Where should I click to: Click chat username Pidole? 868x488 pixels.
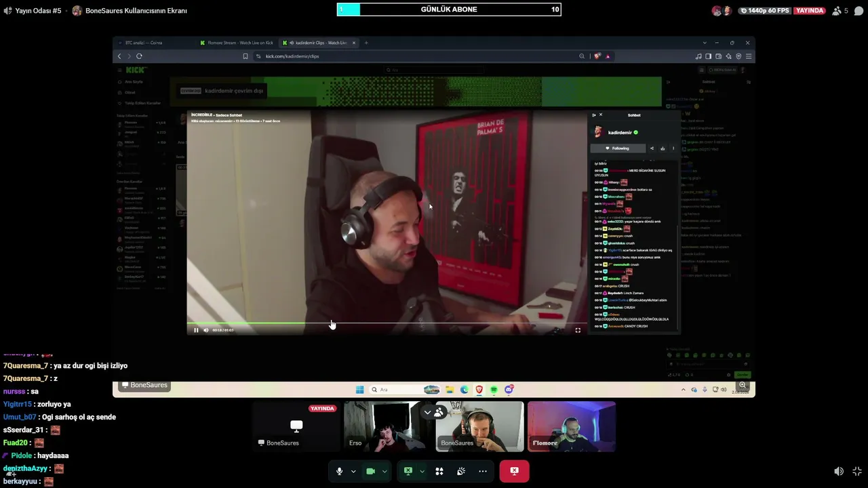pos(21,456)
